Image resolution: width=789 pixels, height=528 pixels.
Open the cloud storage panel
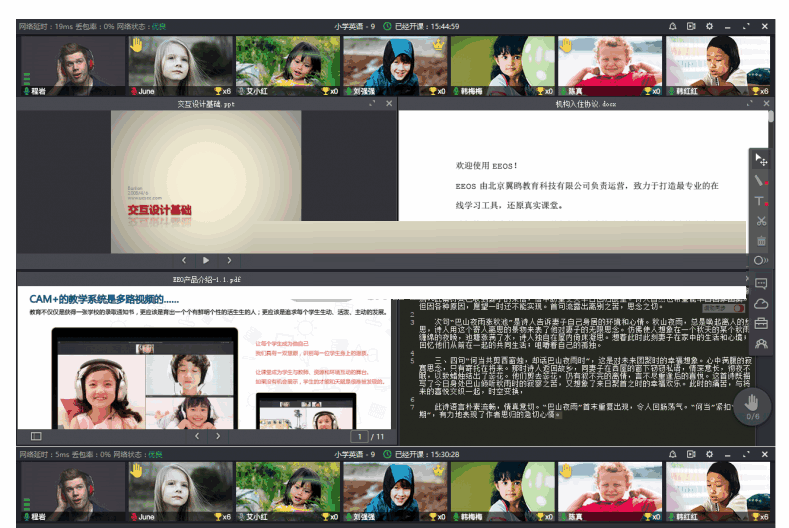(762, 303)
